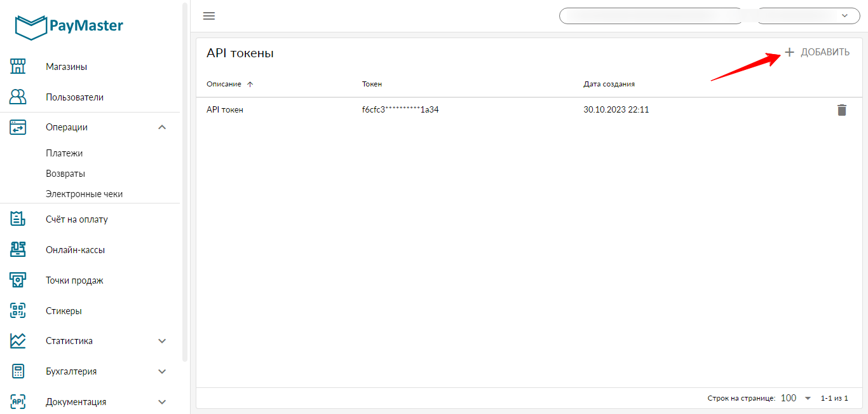Click the ДОБАВИТЬ button
Image resolution: width=868 pixels, height=414 pixels.
[x=817, y=52]
